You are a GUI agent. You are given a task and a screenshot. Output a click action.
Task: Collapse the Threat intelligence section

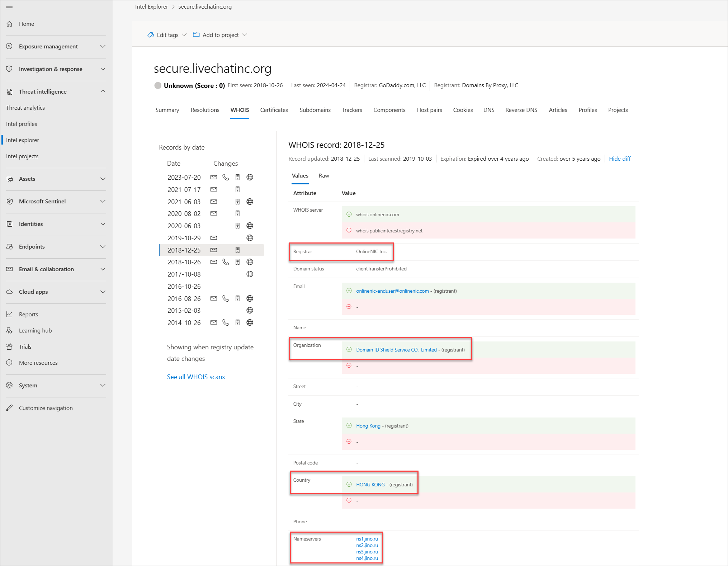(x=103, y=91)
